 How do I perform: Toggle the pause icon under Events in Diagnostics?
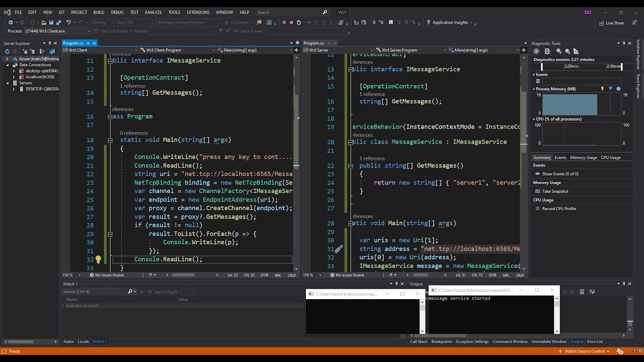(538, 81)
